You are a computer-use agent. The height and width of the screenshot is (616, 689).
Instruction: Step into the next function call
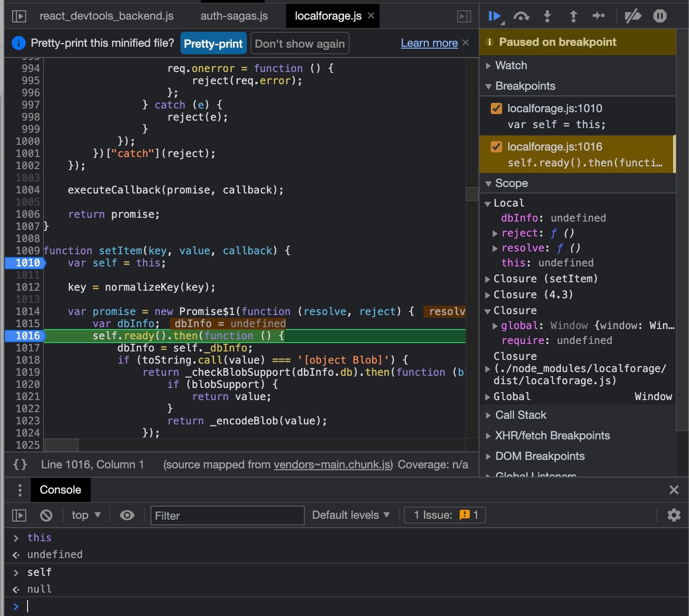[547, 16]
